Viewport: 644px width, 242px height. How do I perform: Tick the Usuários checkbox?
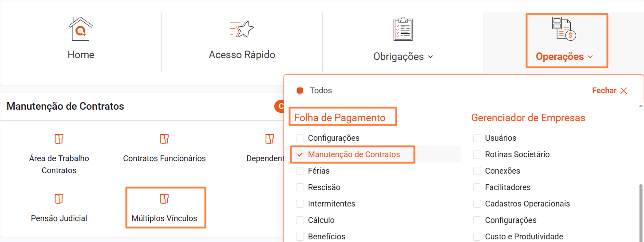pyautogui.click(x=477, y=138)
